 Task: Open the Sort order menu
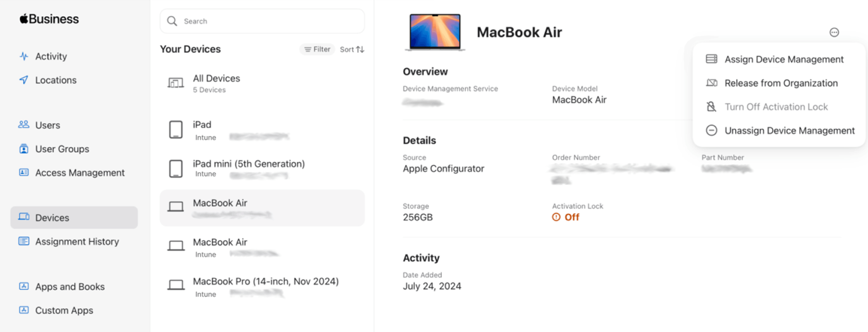pyautogui.click(x=352, y=49)
